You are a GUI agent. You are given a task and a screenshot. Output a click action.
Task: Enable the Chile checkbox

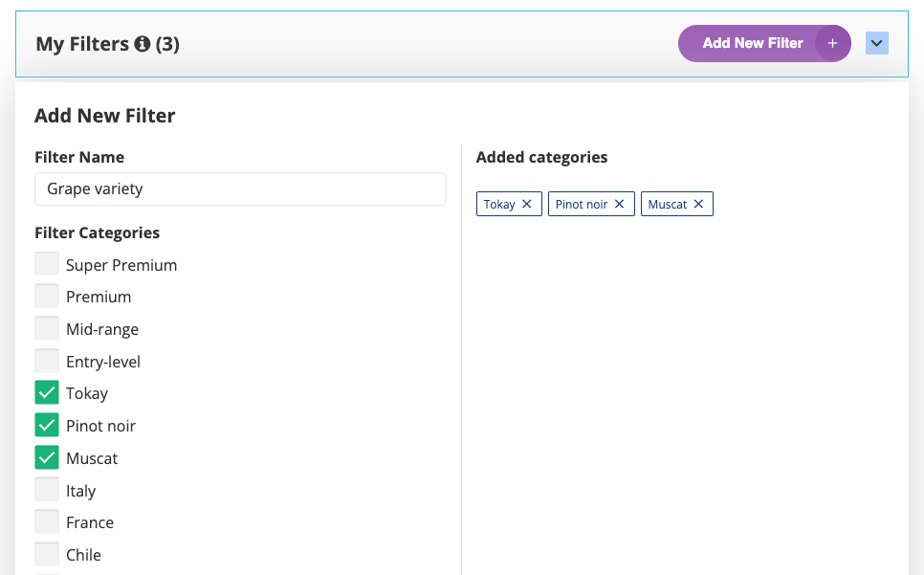[x=47, y=554]
